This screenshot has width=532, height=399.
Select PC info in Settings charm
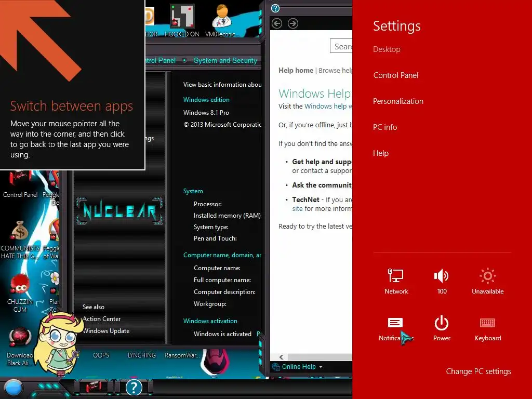385,127
